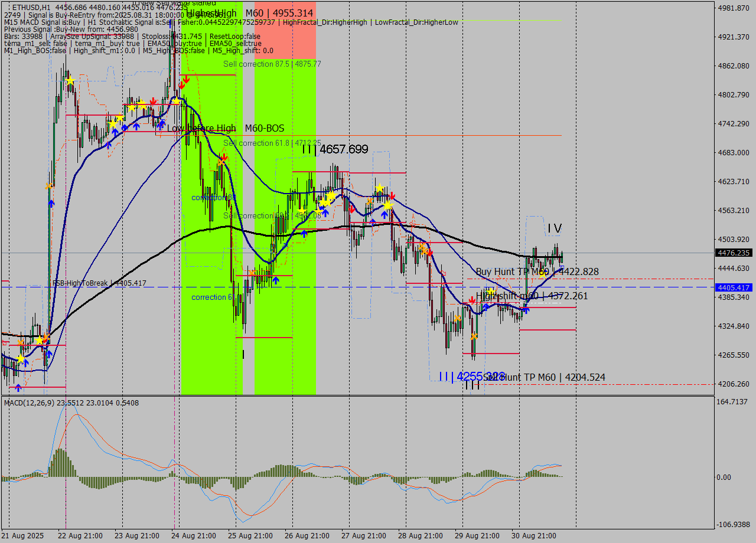Click the orange X marker on the 22 Aug rally candle
The image size is (756, 543).
(x=49, y=186)
